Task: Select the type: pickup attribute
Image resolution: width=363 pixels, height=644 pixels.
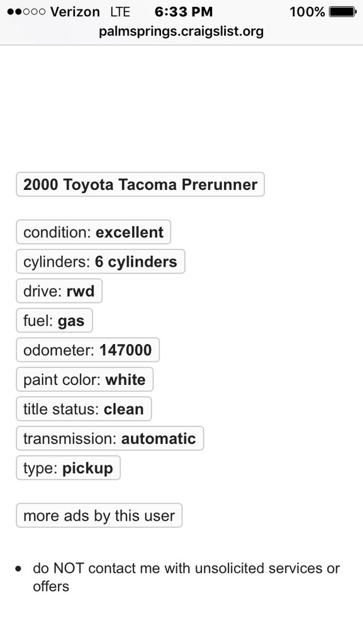Action: 68,468
